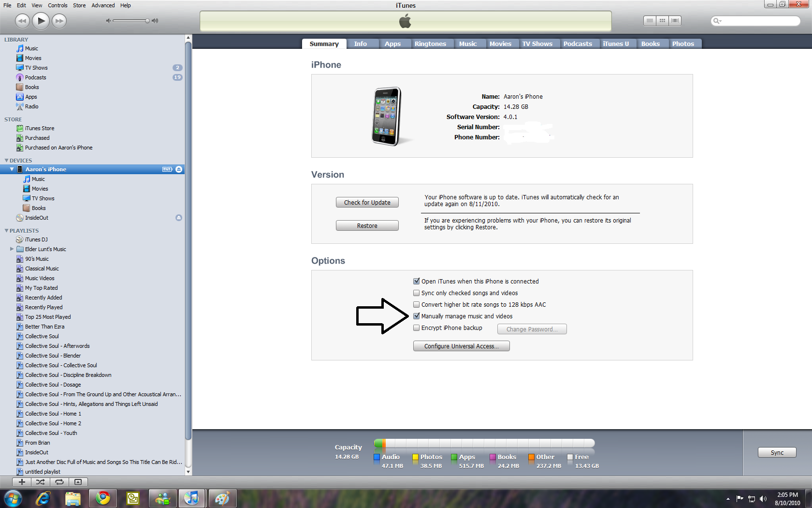Open the 90's Music smart playlist
The height and width of the screenshot is (508, 812).
[37, 259]
